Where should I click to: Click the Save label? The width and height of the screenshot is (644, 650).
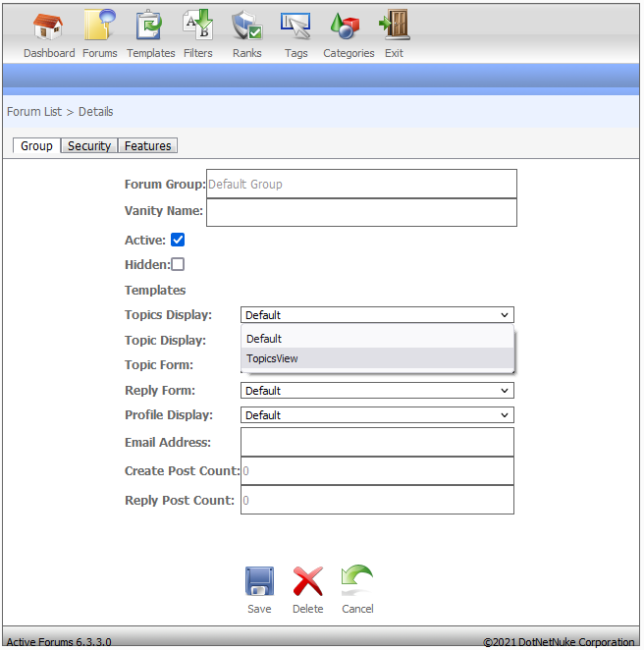click(259, 609)
